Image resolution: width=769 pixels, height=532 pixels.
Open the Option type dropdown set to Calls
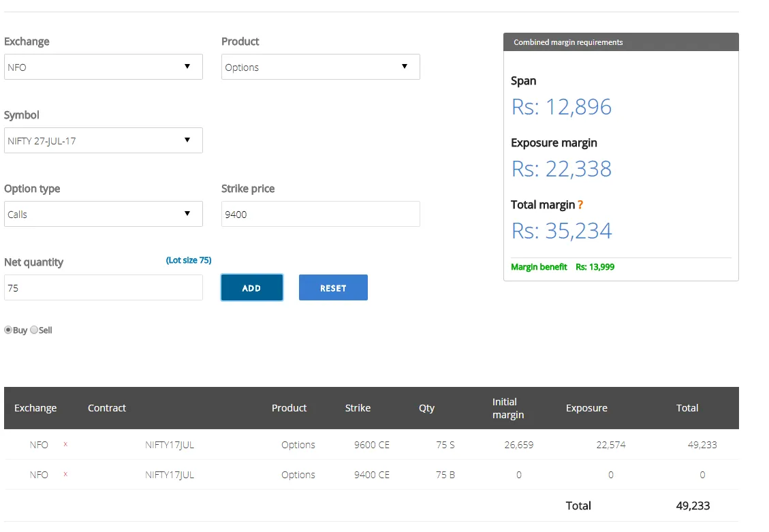[x=103, y=213]
